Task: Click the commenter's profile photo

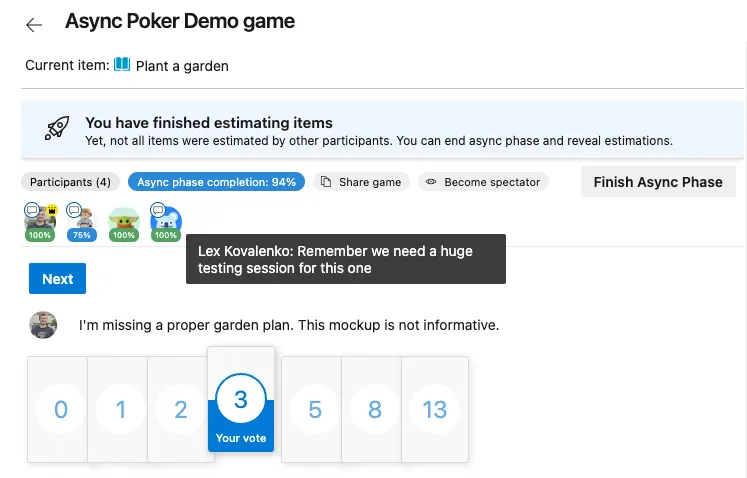Action: 43,325
